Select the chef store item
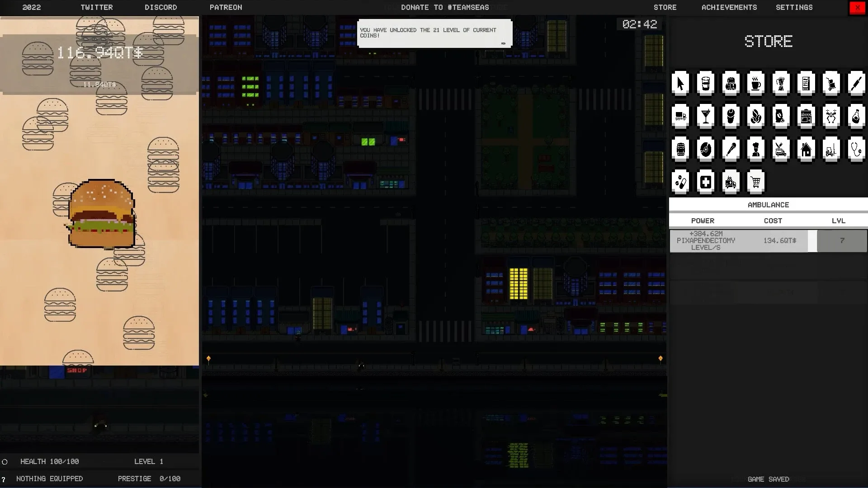Image resolution: width=868 pixels, height=488 pixels. pos(756,149)
